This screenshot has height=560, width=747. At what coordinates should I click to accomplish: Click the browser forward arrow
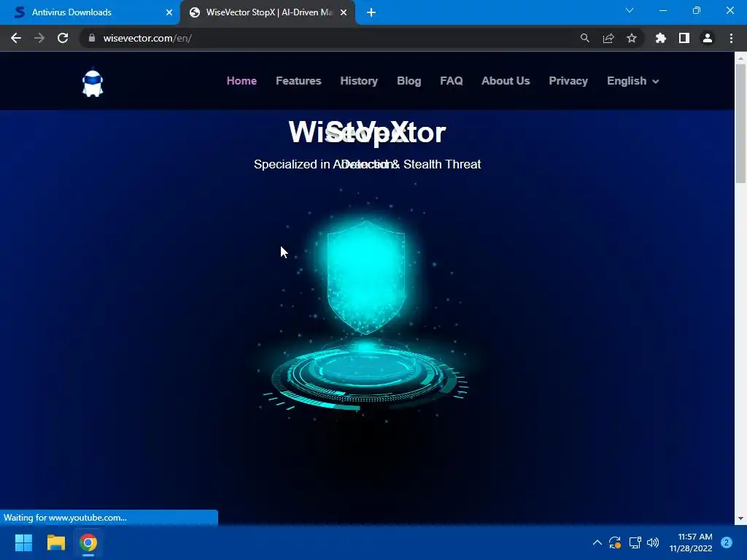pos(39,38)
